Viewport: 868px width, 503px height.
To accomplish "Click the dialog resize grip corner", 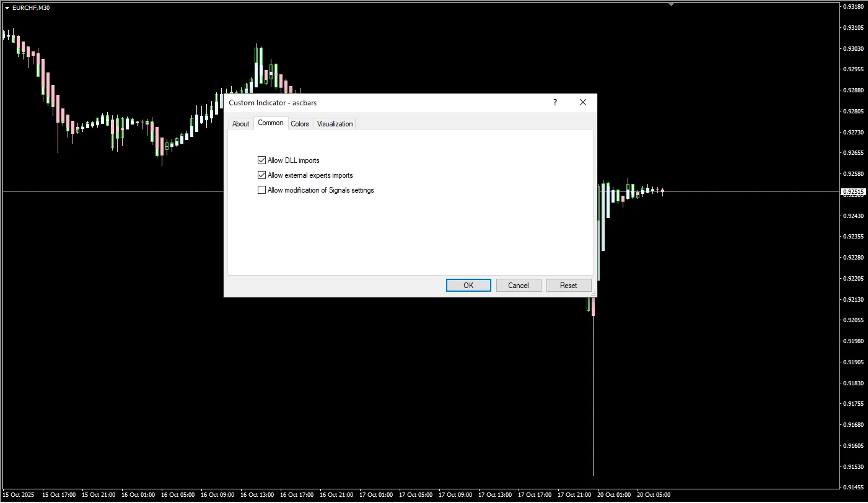I will pos(594,294).
